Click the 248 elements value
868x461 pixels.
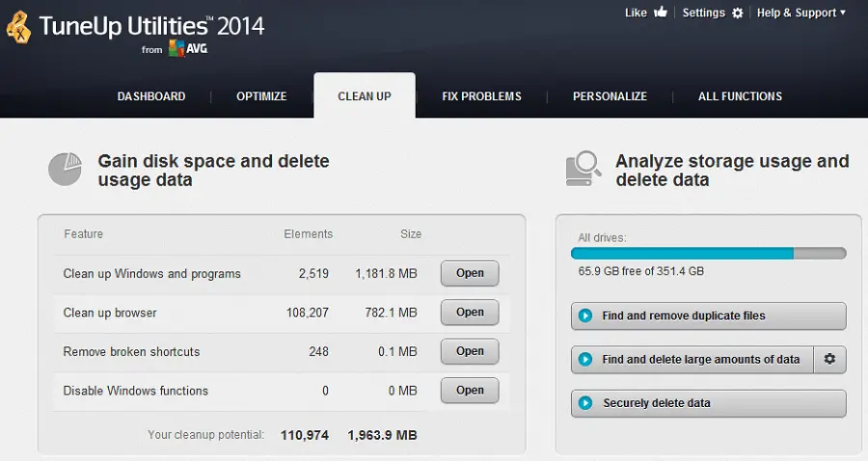pos(318,351)
